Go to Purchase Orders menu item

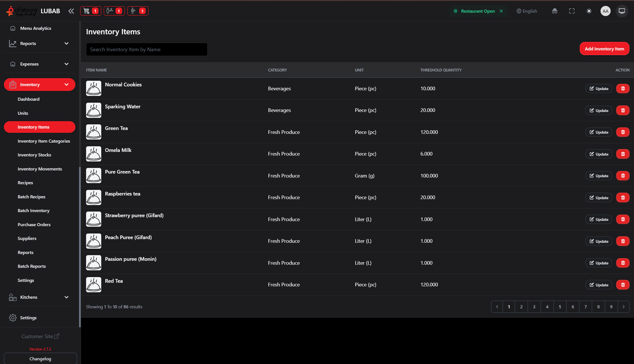tap(34, 224)
